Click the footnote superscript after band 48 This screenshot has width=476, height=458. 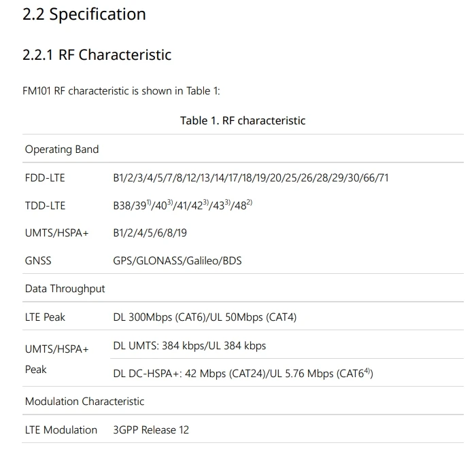pyautogui.click(x=250, y=202)
